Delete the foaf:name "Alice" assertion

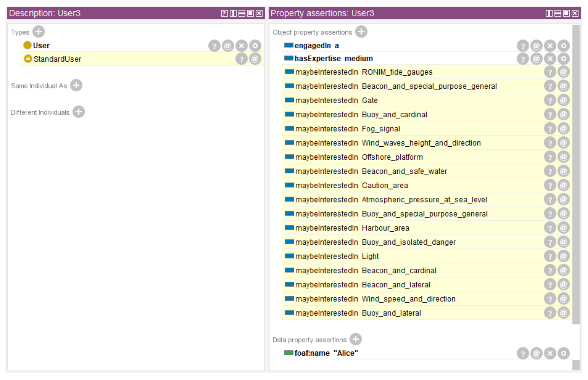click(x=550, y=353)
